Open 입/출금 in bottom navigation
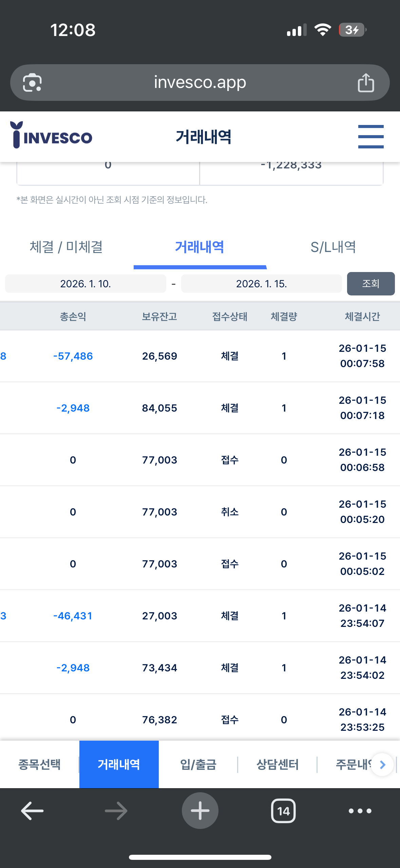The height and width of the screenshot is (868, 400). (198, 764)
